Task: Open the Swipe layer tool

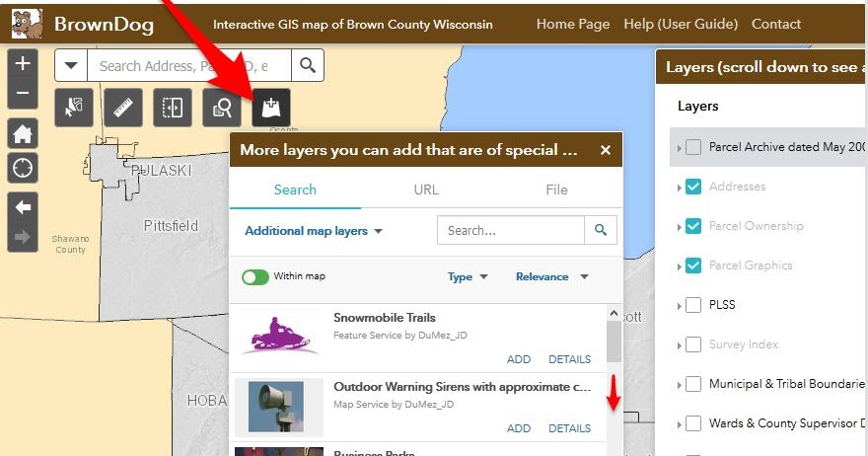Action: pyautogui.click(x=173, y=108)
